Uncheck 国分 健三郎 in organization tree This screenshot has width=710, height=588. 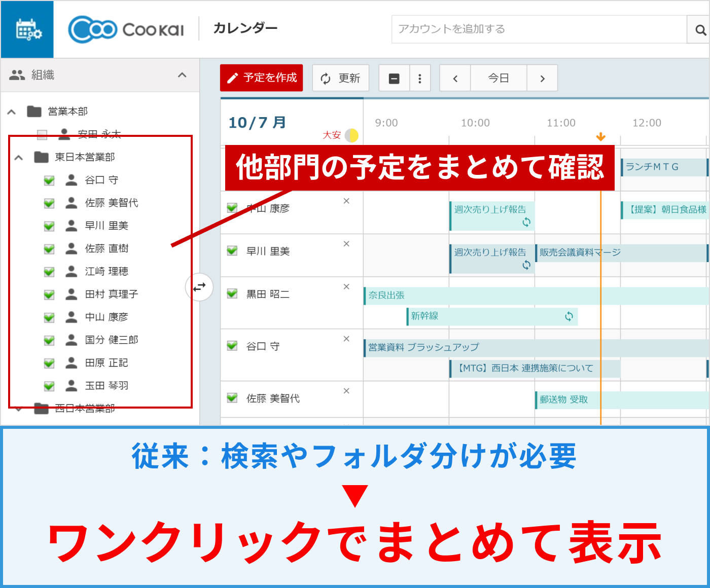pos(49,340)
